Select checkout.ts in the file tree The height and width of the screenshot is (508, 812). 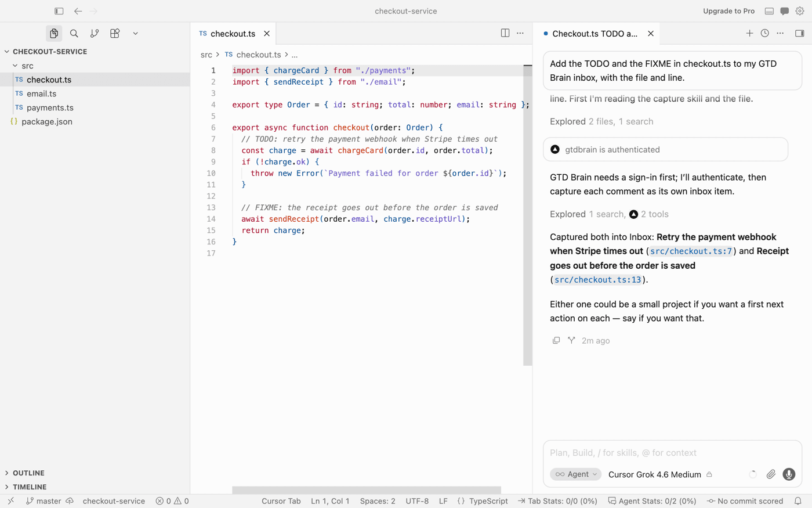[95, 80]
